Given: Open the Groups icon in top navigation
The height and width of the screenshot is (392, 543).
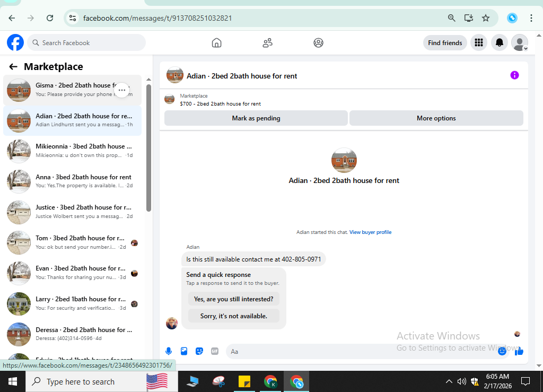Looking at the screenshot, I should [318, 42].
